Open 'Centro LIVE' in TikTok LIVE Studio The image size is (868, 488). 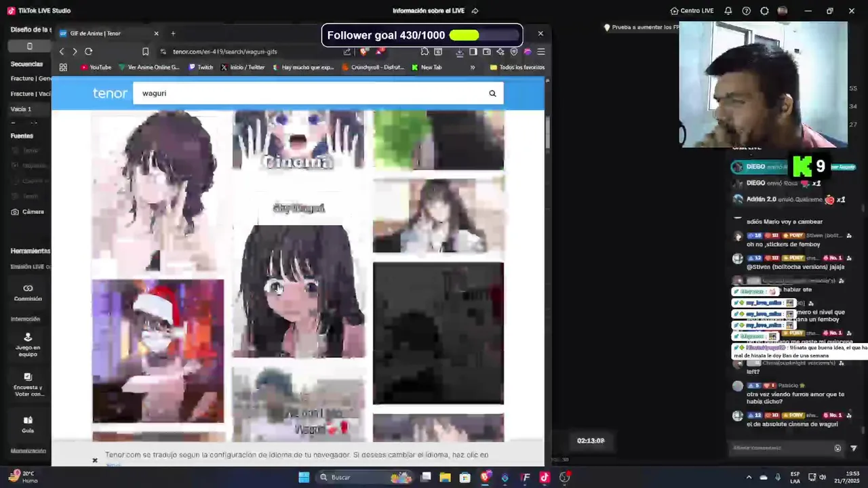point(692,11)
